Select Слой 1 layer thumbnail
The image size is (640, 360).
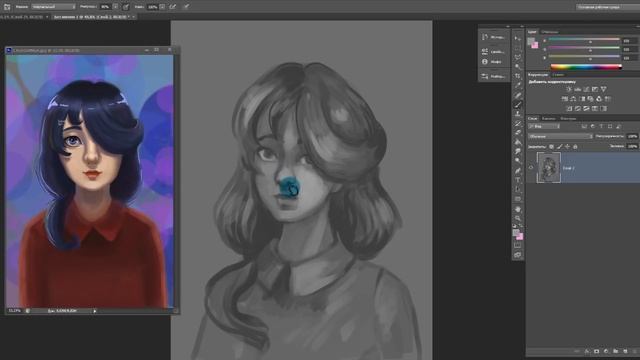(x=549, y=167)
